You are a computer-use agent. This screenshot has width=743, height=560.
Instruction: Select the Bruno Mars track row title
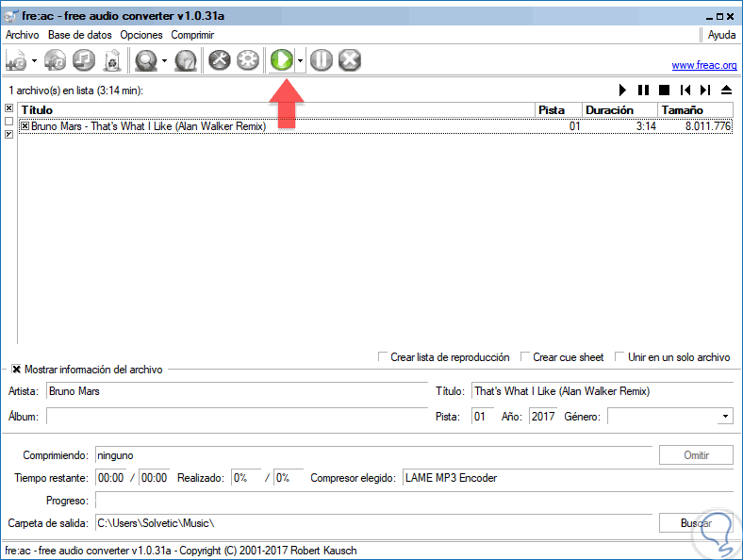click(148, 126)
